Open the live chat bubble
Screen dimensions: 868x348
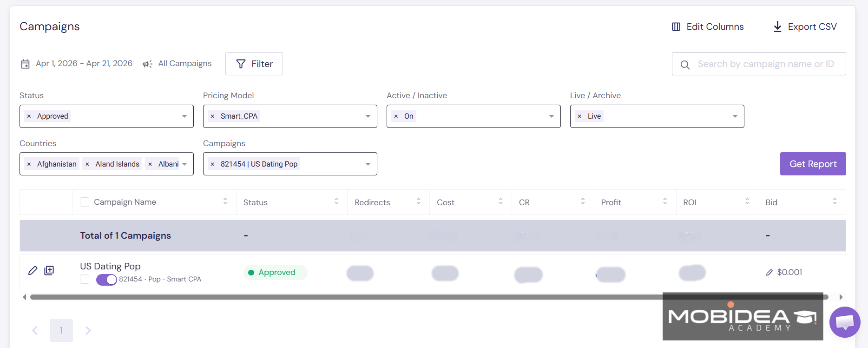pyautogui.click(x=845, y=322)
